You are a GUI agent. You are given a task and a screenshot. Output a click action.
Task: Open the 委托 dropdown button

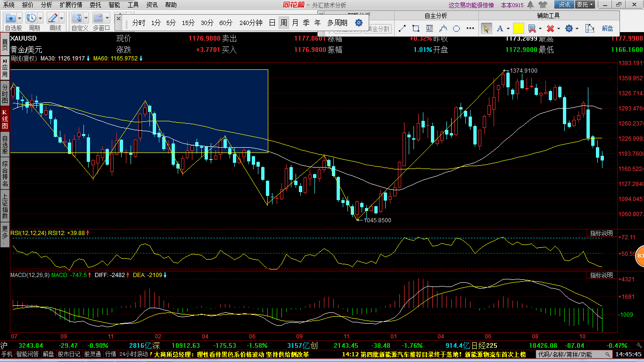point(585,5)
